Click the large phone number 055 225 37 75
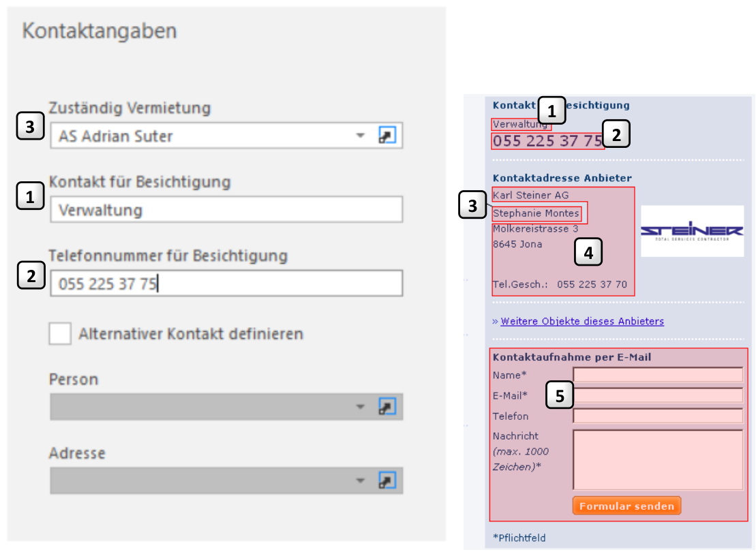The height and width of the screenshot is (552, 756). (547, 141)
